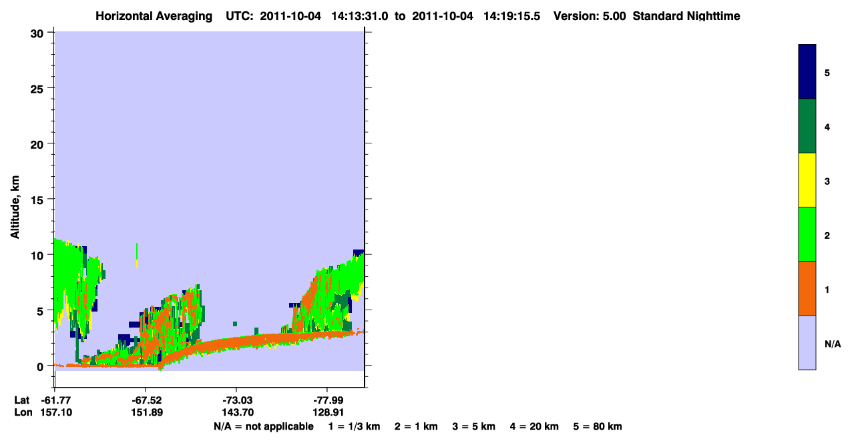Click the y-axis tick label 25
The image size is (868, 445).
click(x=38, y=88)
